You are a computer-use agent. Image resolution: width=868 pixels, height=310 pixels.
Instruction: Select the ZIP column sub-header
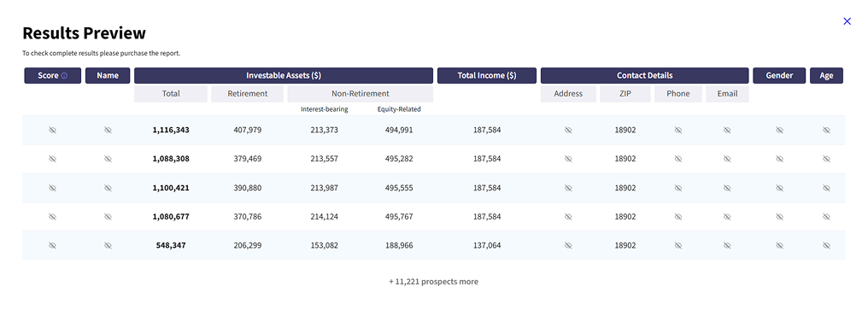coord(625,94)
